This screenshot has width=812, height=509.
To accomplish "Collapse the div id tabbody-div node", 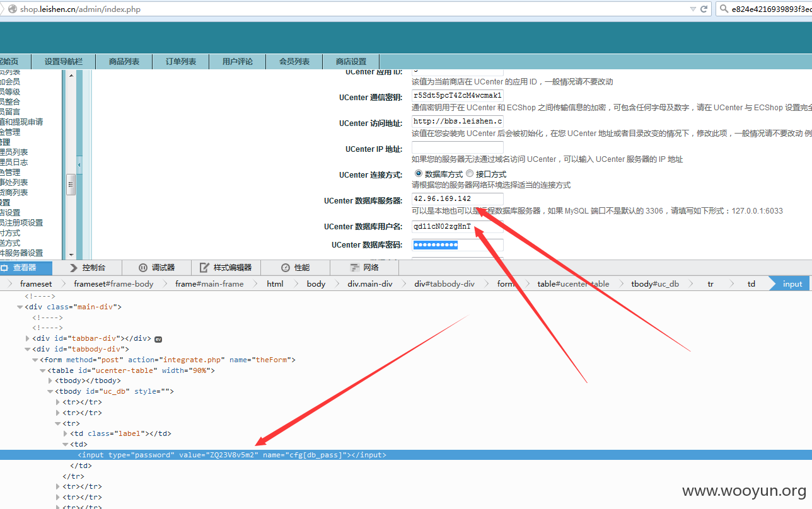I will [x=27, y=349].
